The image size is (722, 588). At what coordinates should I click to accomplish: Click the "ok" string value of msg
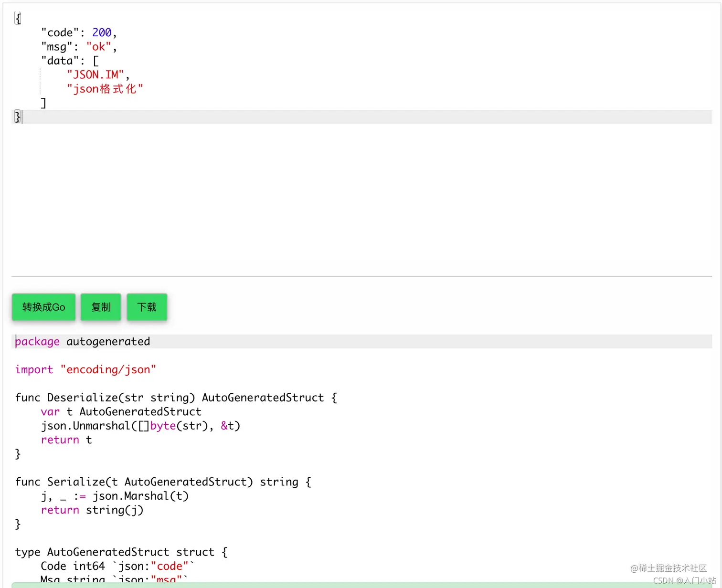[x=98, y=46]
